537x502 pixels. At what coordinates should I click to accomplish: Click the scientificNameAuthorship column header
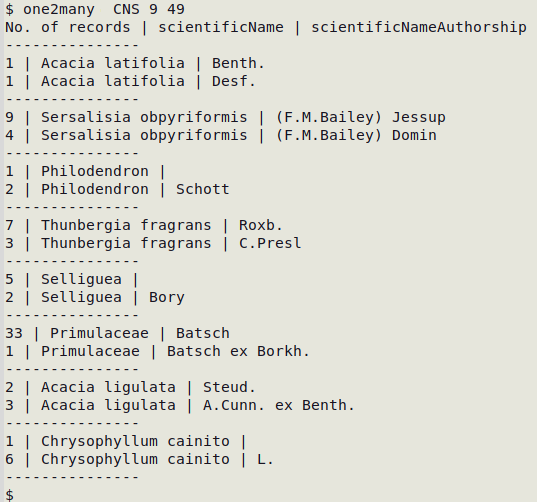pos(419,27)
